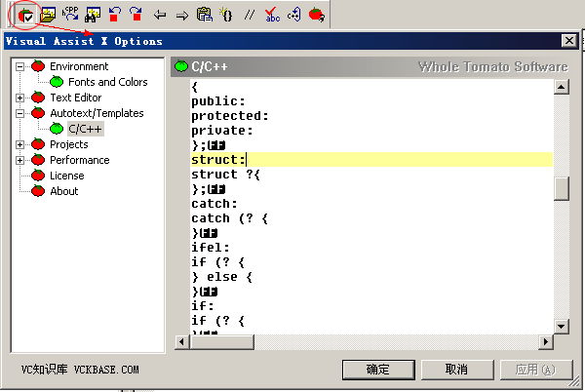Close the Visual Assist X Options dialog
585x392 pixels.
tap(569, 40)
